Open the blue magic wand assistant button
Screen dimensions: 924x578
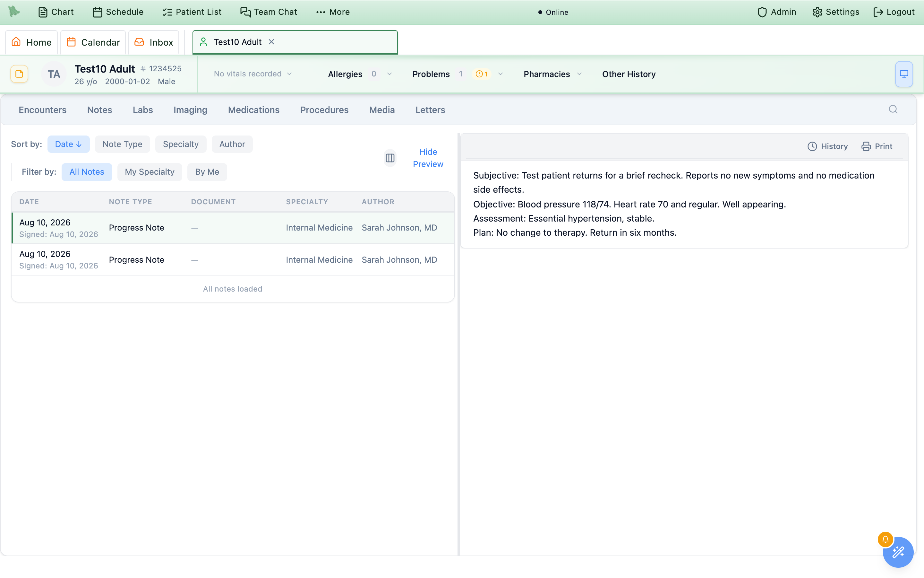point(898,552)
